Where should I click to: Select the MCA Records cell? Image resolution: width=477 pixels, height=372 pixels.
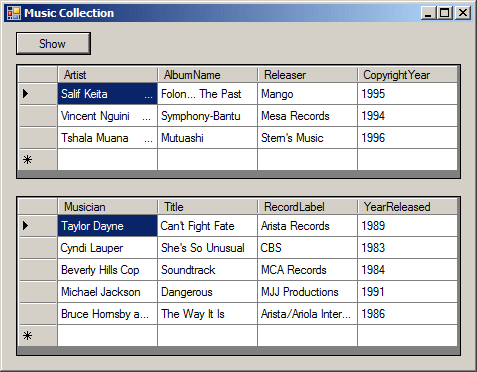point(307,270)
